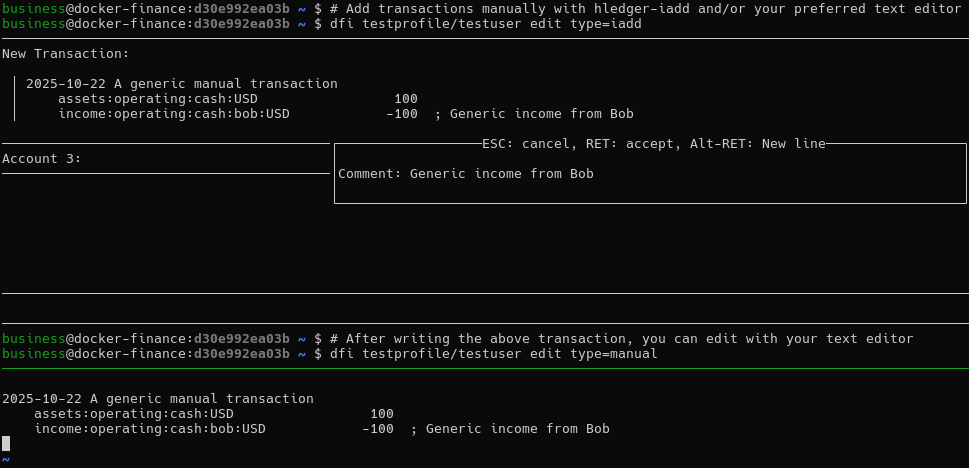The image size is (969, 468).
Task: Click the -100 amount in the editor pane
Action: pos(377,429)
